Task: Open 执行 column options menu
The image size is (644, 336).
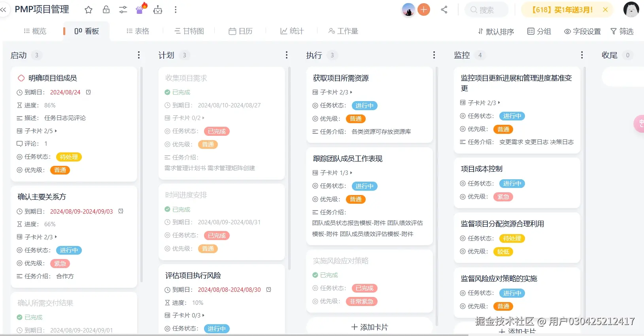Action: click(434, 55)
